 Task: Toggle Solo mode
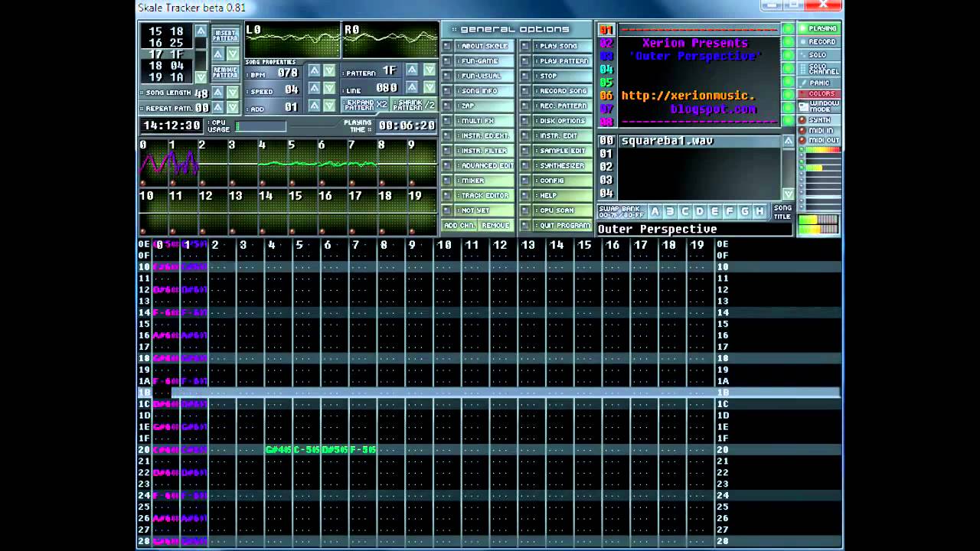(819, 55)
